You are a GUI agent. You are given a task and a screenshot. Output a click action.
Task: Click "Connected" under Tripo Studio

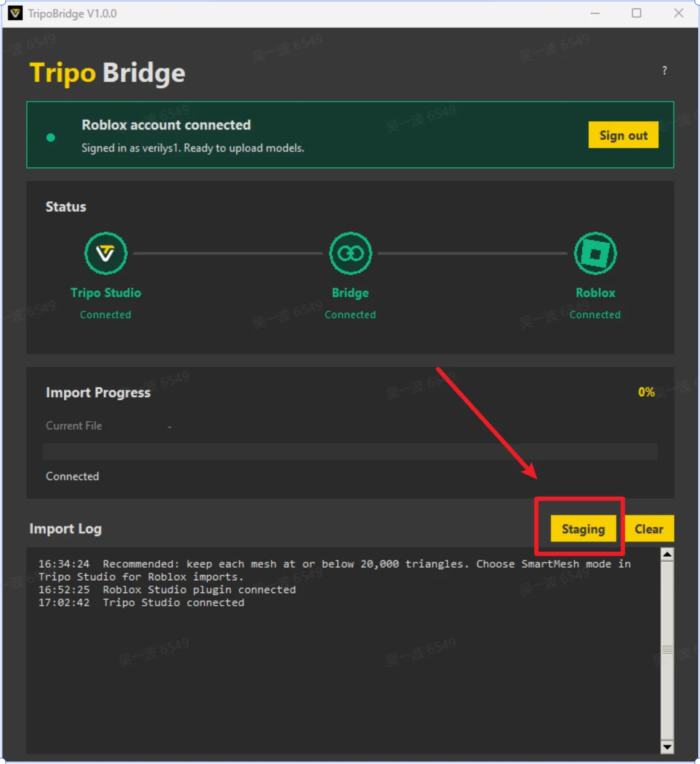pyautogui.click(x=106, y=315)
